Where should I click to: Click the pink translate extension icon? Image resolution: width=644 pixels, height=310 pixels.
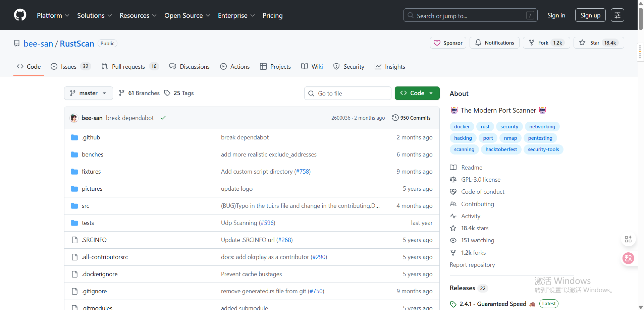(x=628, y=258)
